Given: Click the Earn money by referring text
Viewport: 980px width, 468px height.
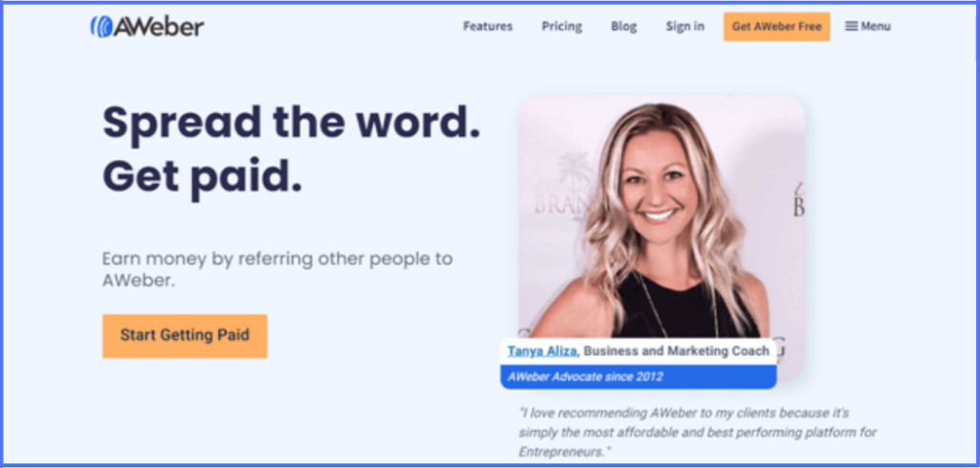Looking at the screenshot, I should coord(278,269).
